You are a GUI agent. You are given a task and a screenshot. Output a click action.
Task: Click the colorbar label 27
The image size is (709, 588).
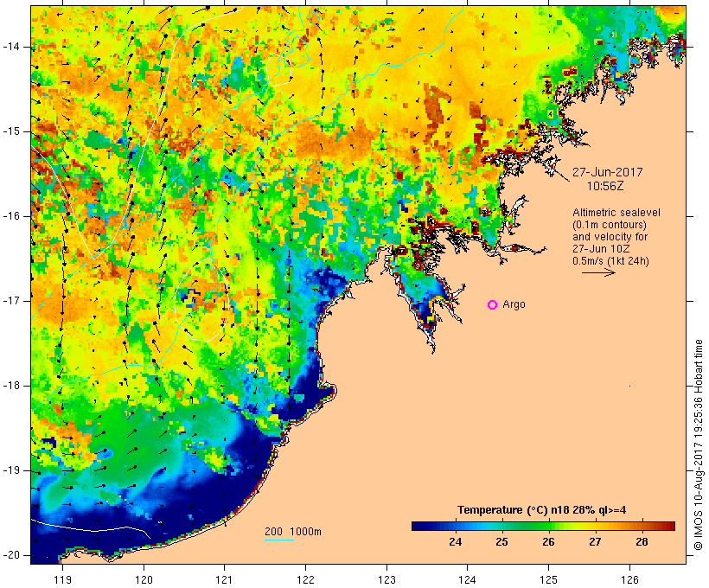pos(595,542)
